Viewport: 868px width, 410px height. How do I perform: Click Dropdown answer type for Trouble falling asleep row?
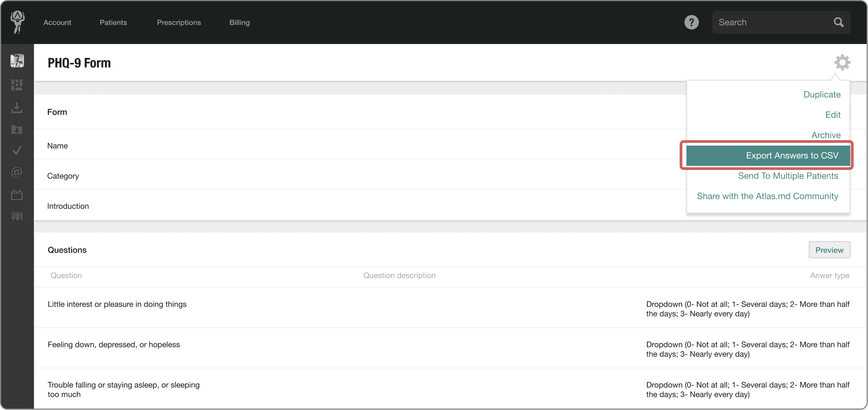coord(748,390)
